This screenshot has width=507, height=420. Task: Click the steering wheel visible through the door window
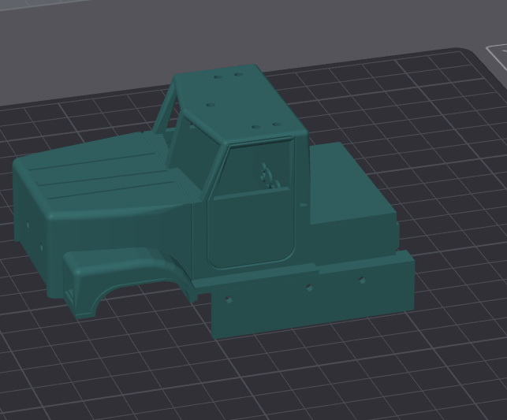pyautogui.click(x=267, y=175)
